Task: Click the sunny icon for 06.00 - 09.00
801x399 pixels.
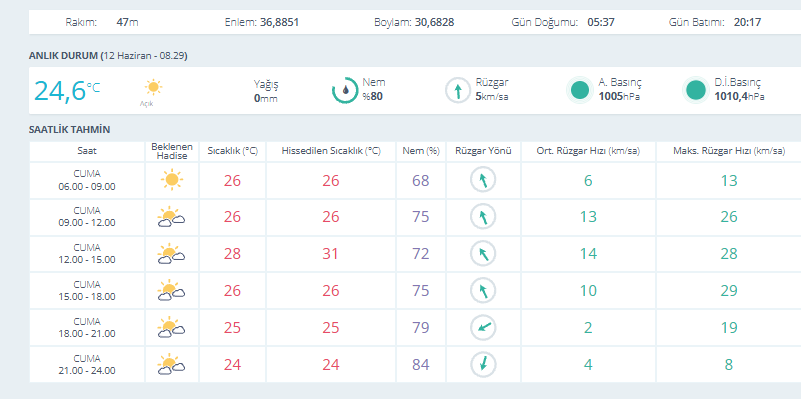Action: [172, 180]
